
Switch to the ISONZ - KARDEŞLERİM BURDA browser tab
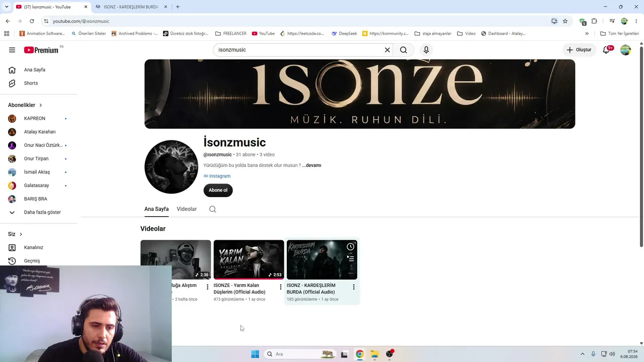point(131,7)
